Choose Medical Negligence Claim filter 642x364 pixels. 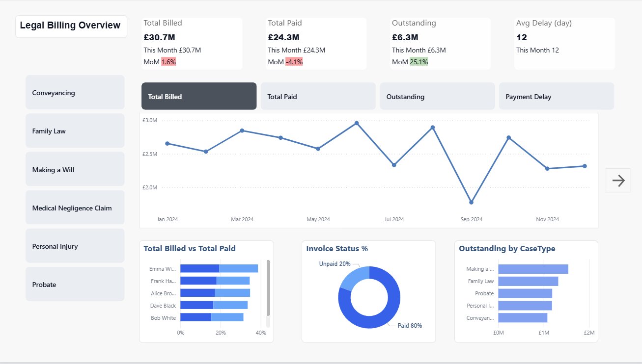(75, 208)
